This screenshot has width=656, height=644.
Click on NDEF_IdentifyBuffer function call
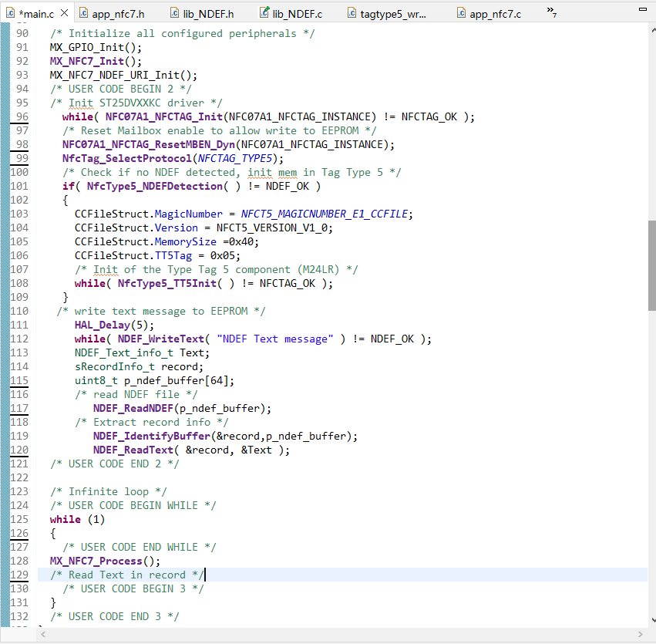click(x=151, y=436)
